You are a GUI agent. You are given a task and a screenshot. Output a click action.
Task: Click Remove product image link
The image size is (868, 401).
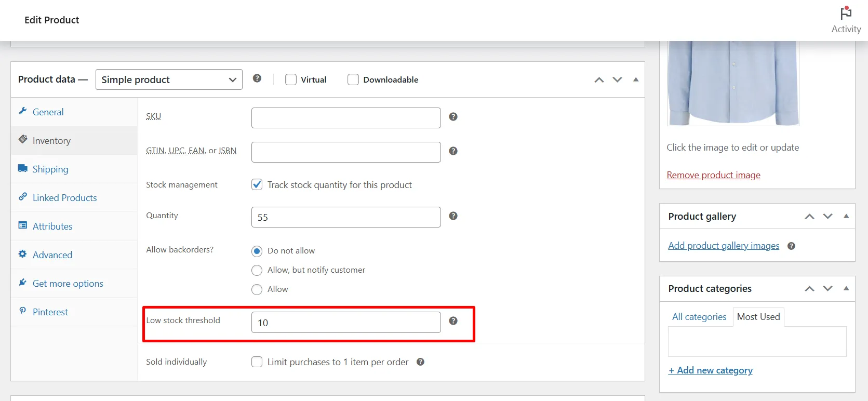713,175
